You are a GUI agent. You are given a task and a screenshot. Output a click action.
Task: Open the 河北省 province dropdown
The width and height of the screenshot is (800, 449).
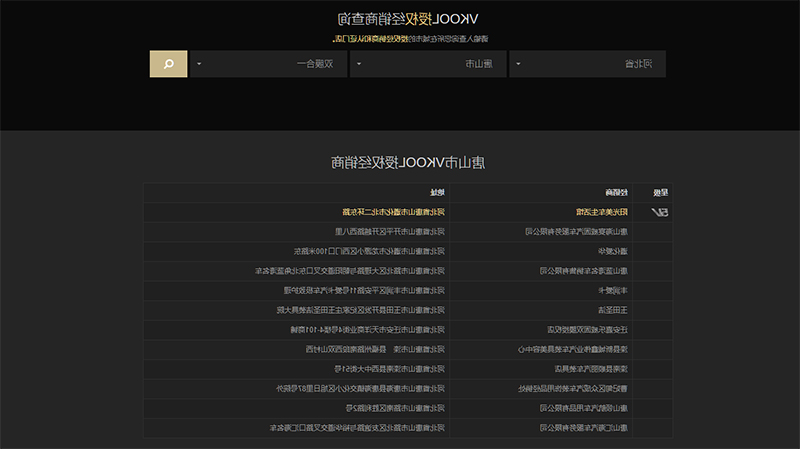point(587,64)
